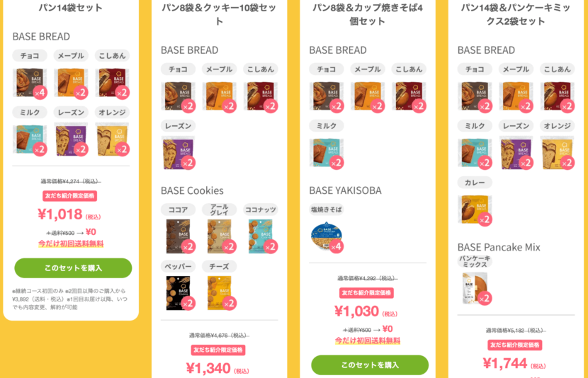This screenshot has width=588, height=378.
Task: Click the Pepper cookie black package
Action: tap(178, 293)
